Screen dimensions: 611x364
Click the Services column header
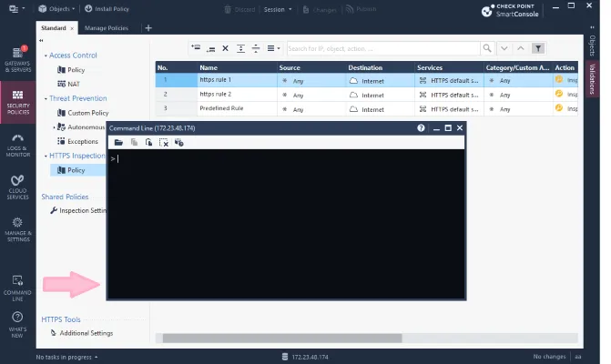pos(449,67)
